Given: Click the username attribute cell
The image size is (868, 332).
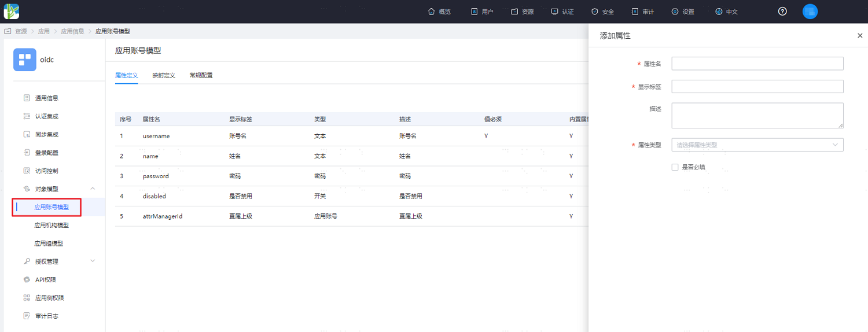Looking at the screenshot, I should (x=156, y=136).
